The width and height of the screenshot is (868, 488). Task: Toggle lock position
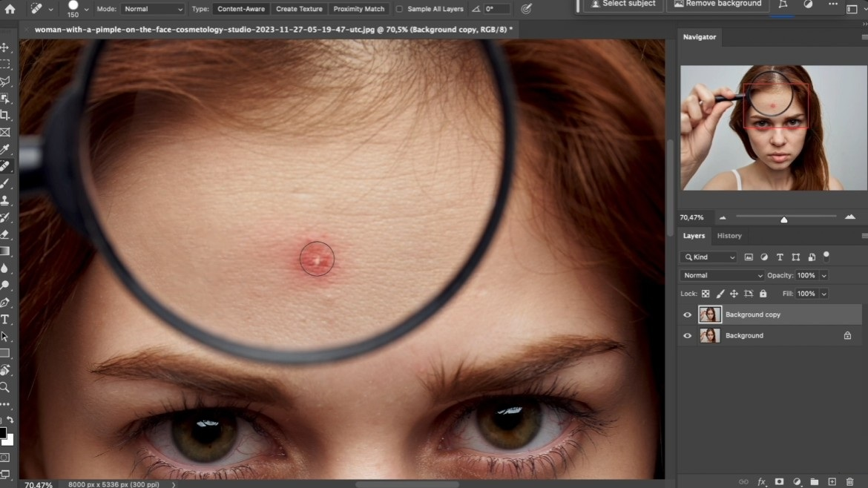point(734,294)
